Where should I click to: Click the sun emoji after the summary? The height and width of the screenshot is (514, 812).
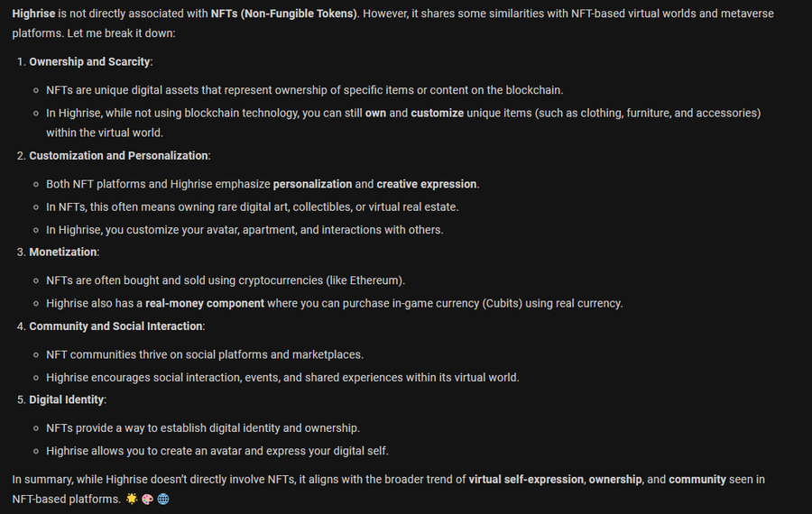tap(132, 499)
